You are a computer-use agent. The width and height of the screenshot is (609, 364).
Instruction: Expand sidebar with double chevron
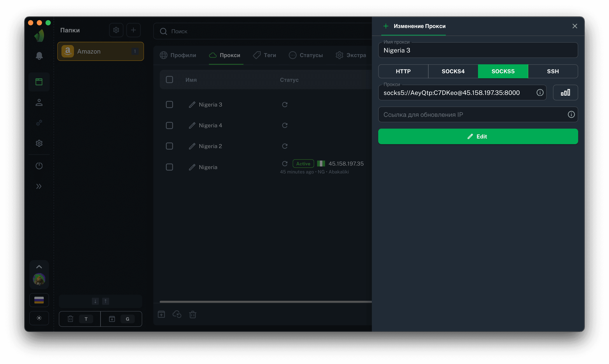[x=39, y=186]
